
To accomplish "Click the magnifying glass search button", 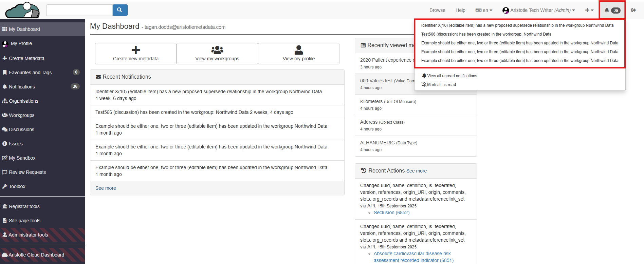I will [x=120, y=10].
